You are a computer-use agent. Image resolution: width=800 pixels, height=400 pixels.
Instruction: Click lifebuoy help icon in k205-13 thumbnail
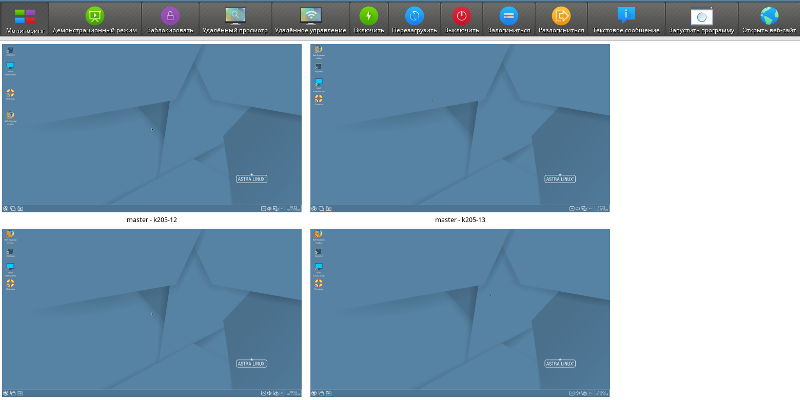(318, 98)
